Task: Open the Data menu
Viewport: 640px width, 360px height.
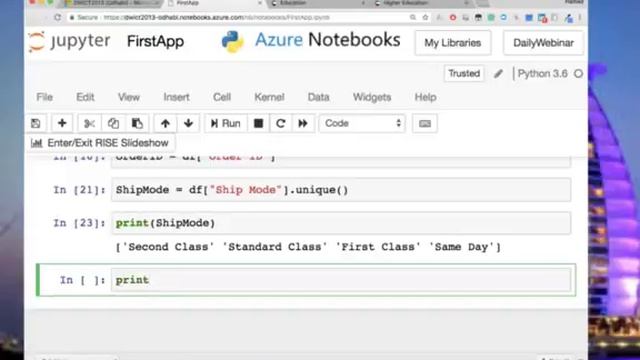Action: click(318, 97)
